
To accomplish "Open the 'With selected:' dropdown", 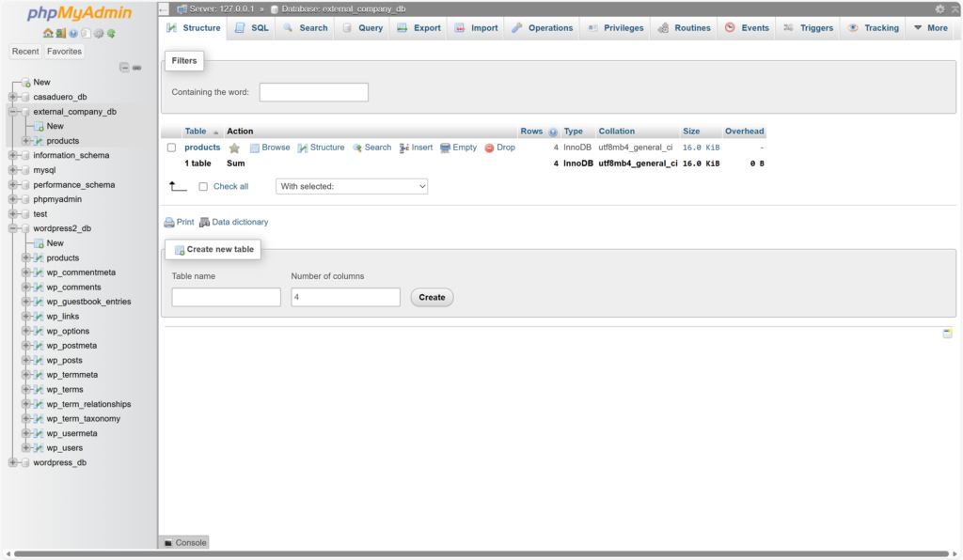I will click(x=352, y=187).
